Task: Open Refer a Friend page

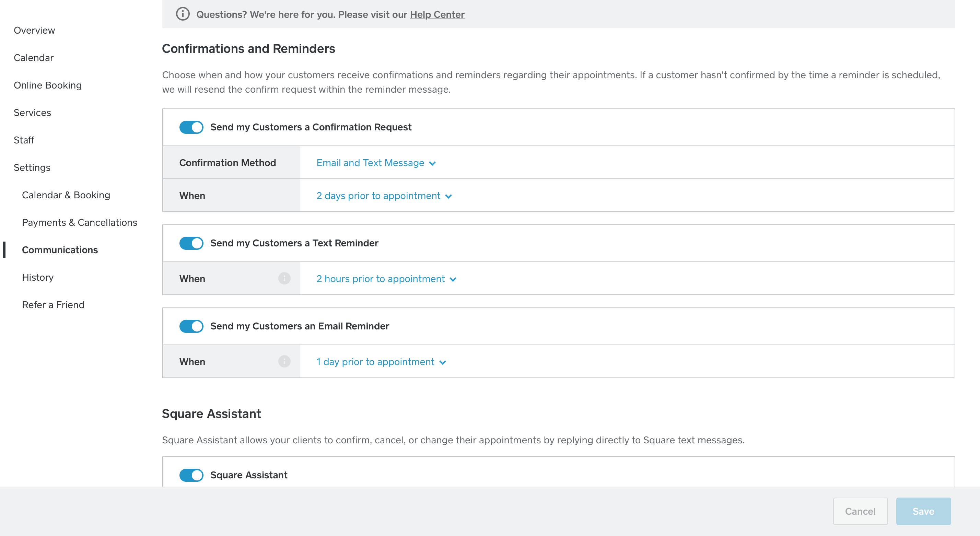Action: tap(53, 305)
